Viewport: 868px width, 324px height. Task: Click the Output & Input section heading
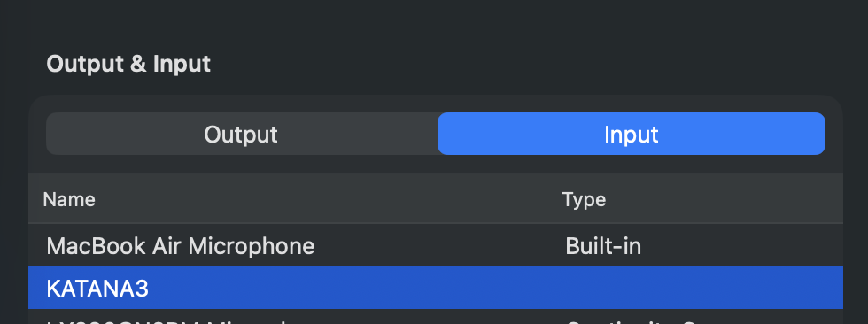coord(128,64)
